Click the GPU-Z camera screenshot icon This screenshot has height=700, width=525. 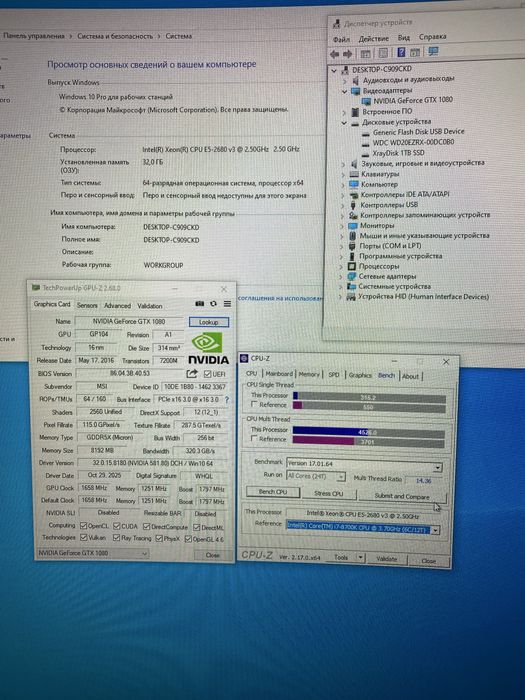pyautogui.click(x=200, y=304)
